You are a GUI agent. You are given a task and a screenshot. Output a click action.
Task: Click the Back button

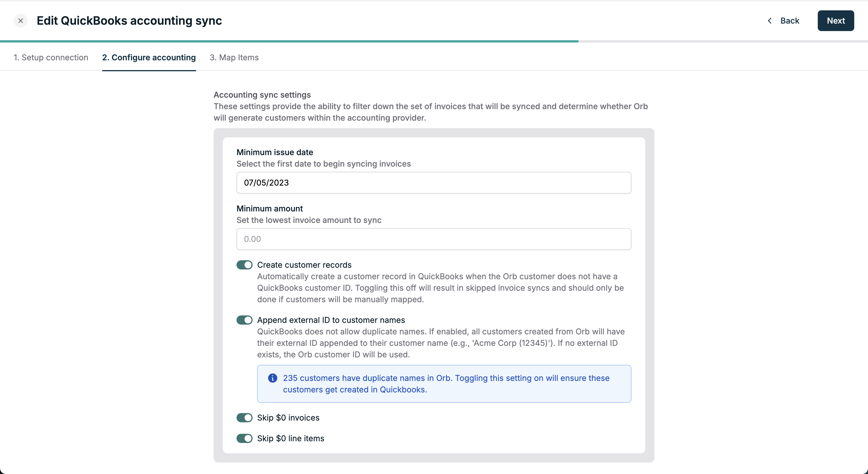790,21
